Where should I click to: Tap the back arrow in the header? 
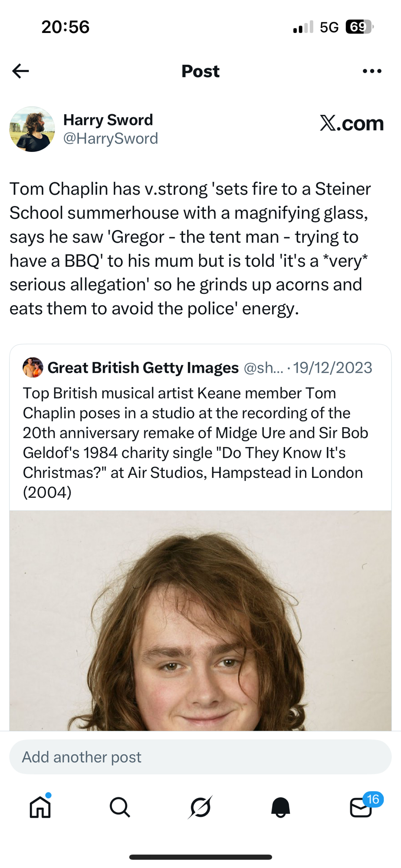pos(20,71)
